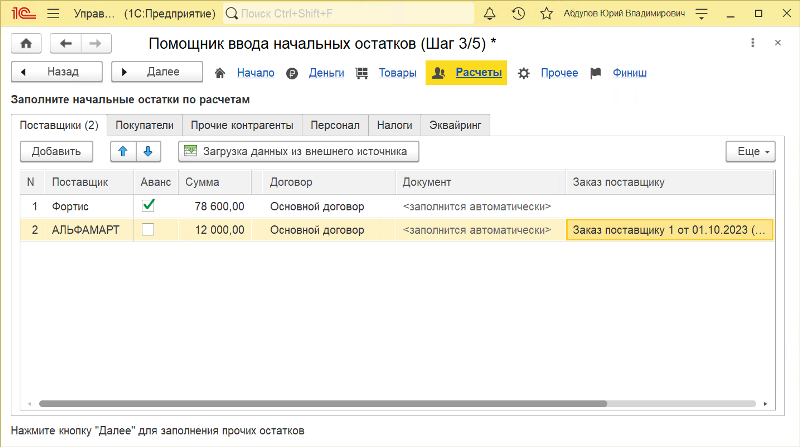Screen dimensions: 800x447
Task: Navigate back with left arrow icon
Action: coord(65,44)
